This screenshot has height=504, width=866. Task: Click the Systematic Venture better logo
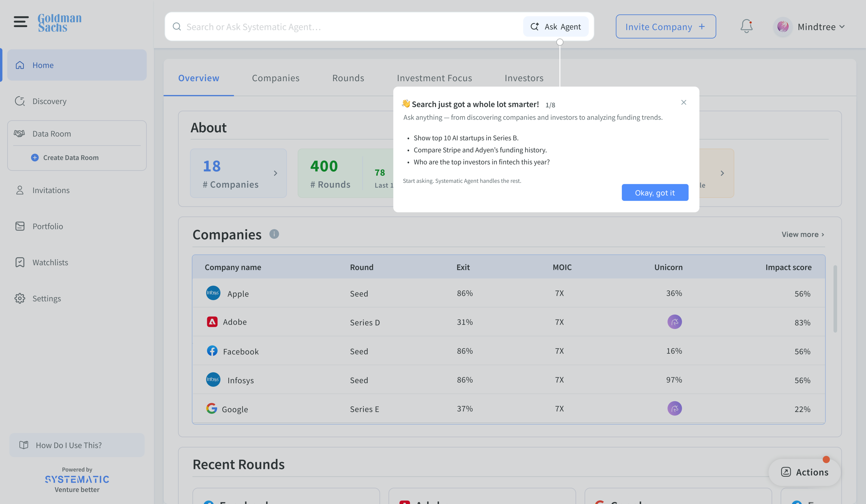[x=77, y=480]
